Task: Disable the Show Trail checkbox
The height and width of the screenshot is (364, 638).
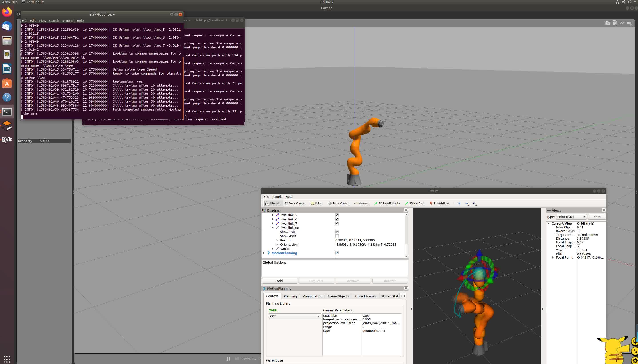Action: 337,232
